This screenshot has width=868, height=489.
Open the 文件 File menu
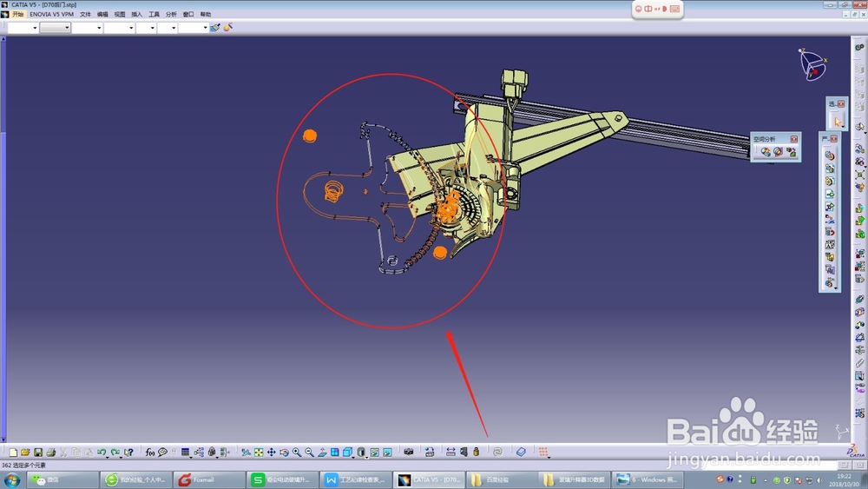click(x=85, y=15)
